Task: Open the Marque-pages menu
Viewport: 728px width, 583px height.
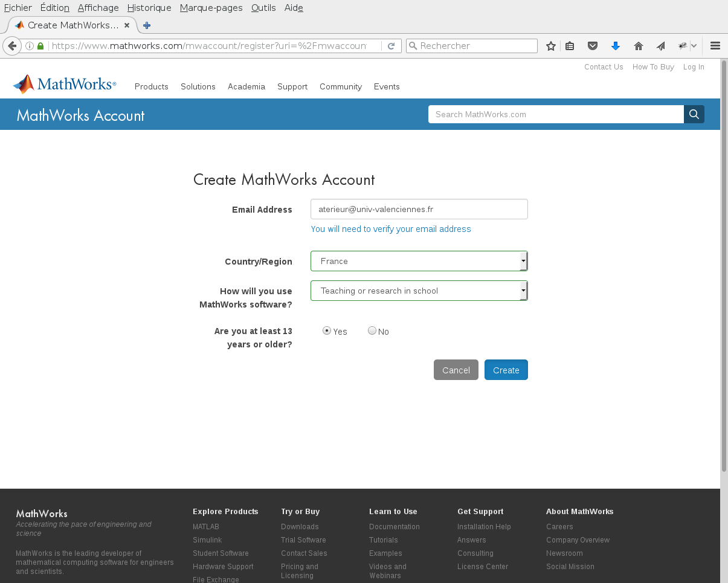Action: pos(211,8)
